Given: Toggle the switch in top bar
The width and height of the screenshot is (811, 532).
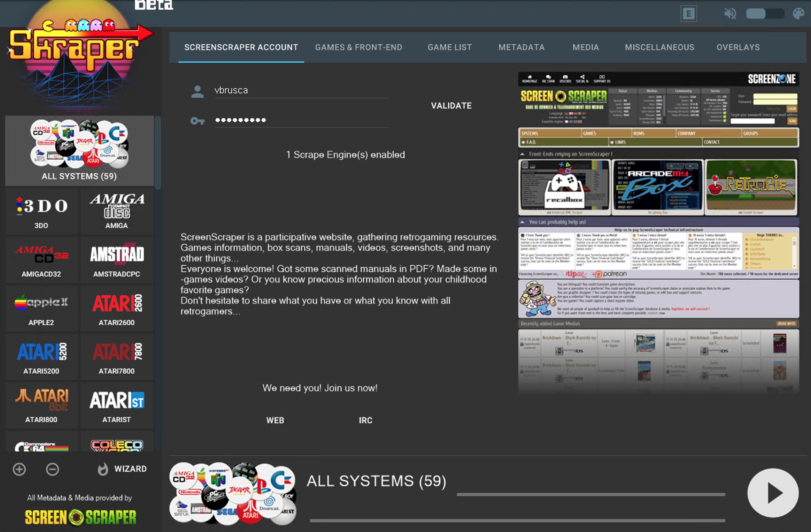Looking at the screenshot, I should (765, 14).
